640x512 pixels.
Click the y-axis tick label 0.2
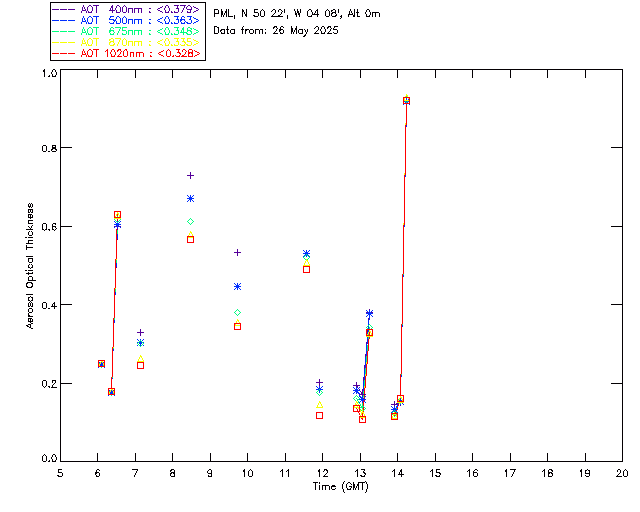tap(49, 383)
